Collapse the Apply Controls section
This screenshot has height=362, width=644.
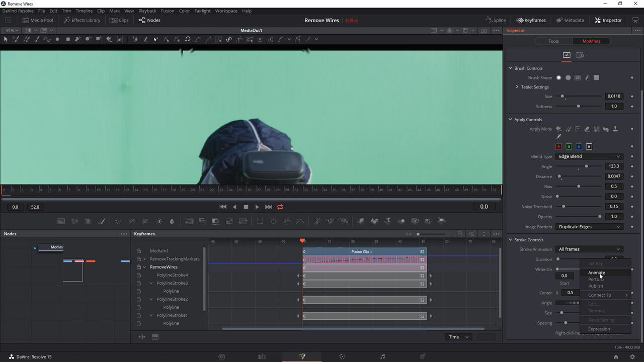click(510, 120)
